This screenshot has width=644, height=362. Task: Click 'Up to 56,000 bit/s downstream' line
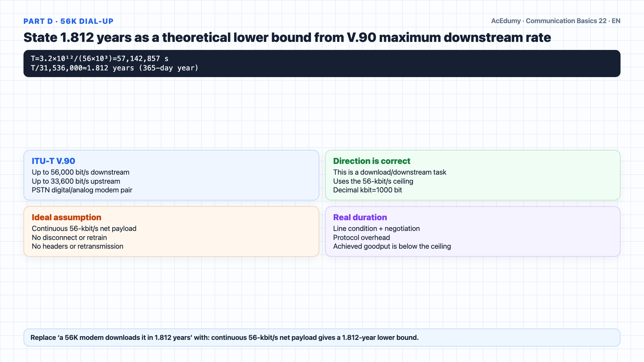pyautogui.click(x=80, y=172)
